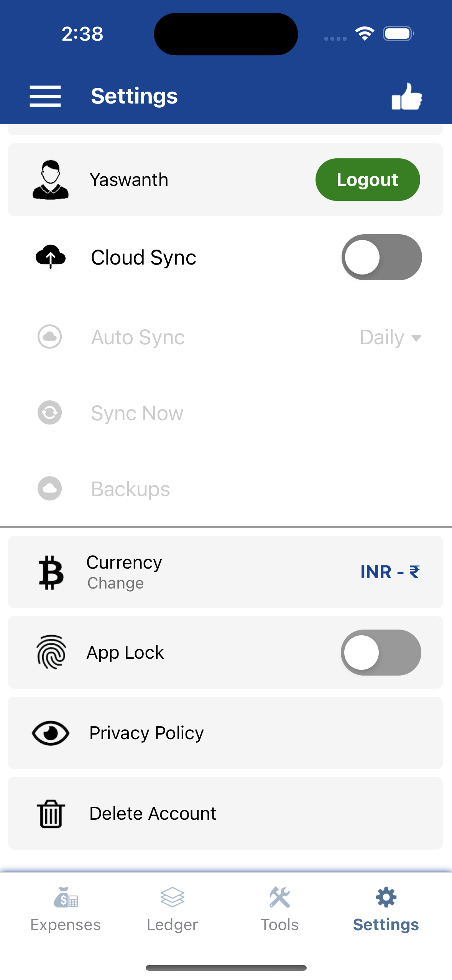Tap the Privacy Policy eye icon

pyautogui.click(x=51, y=733)
